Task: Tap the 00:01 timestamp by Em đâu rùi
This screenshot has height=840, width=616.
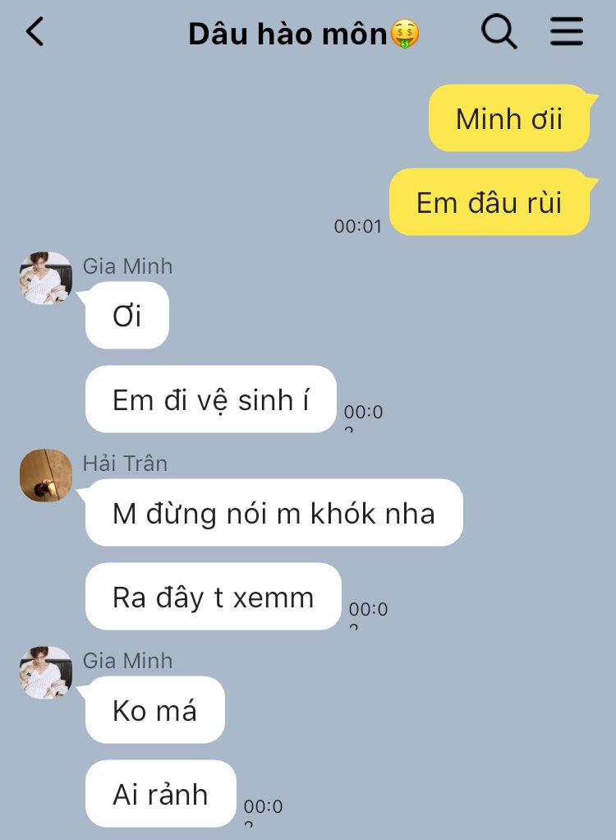Action: coord(357,226)
